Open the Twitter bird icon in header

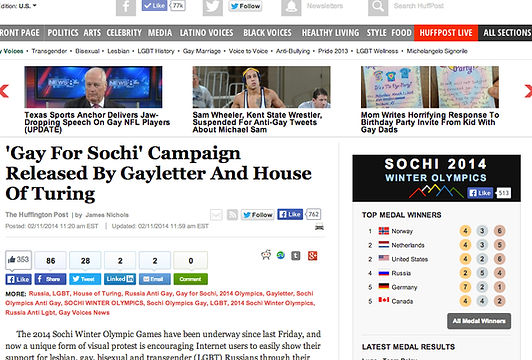point(213,7)
